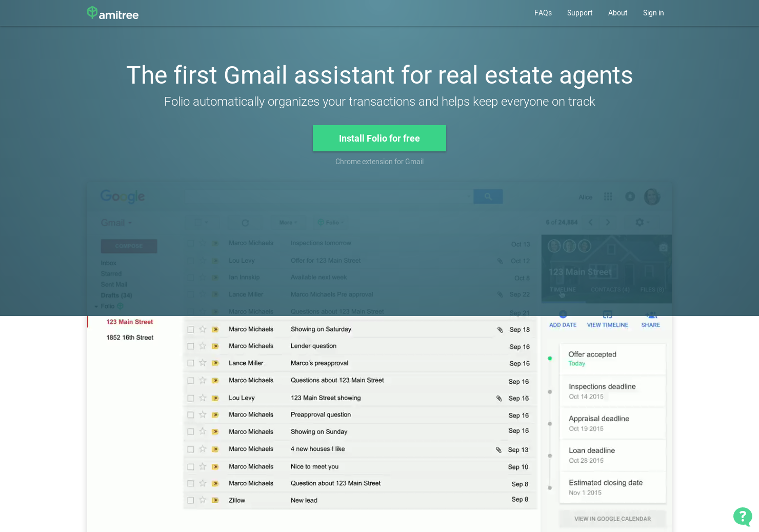Click the camera icon on property photo
The image size is (759, 532).
[663, 247]
